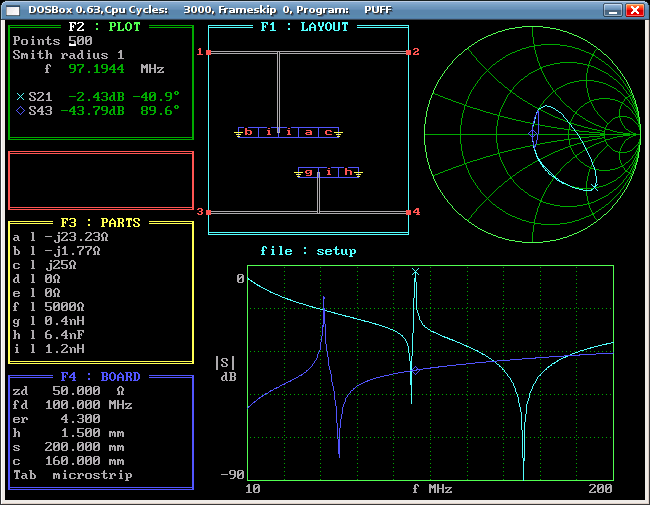
Task: Click the s 200.000 mm board field
Action: [68, 447]
